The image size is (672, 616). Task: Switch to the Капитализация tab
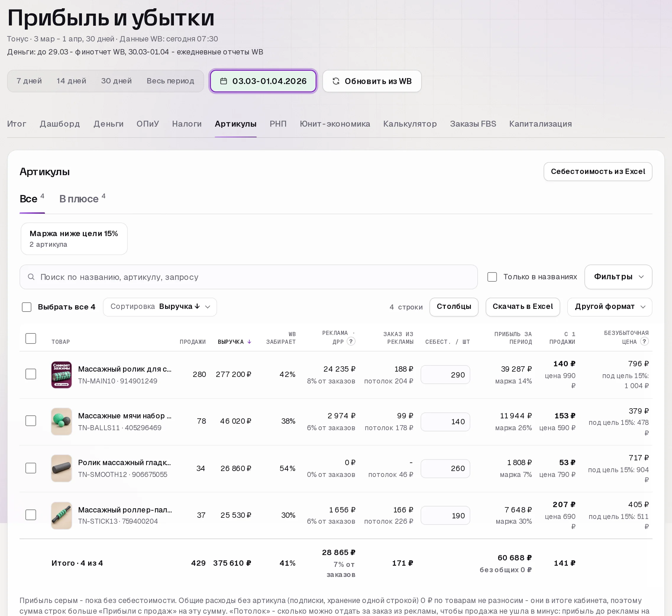click(x=540, y=124)
